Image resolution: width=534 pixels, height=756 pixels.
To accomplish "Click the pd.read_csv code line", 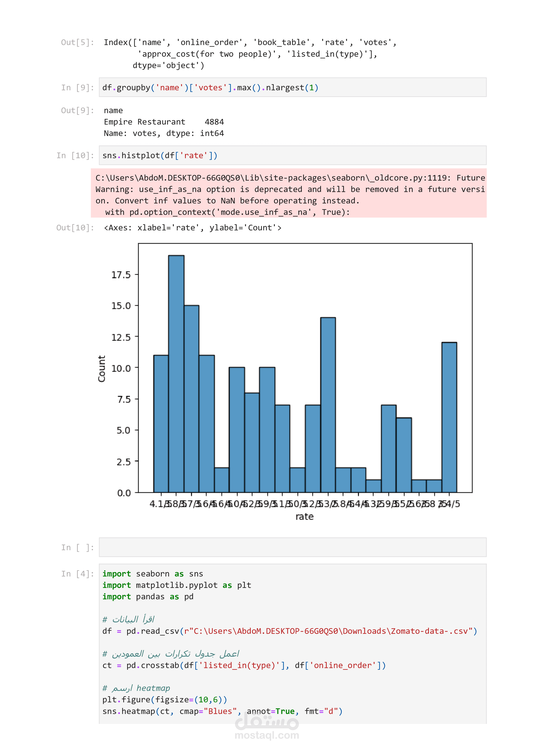I will [x=289, y=631].
